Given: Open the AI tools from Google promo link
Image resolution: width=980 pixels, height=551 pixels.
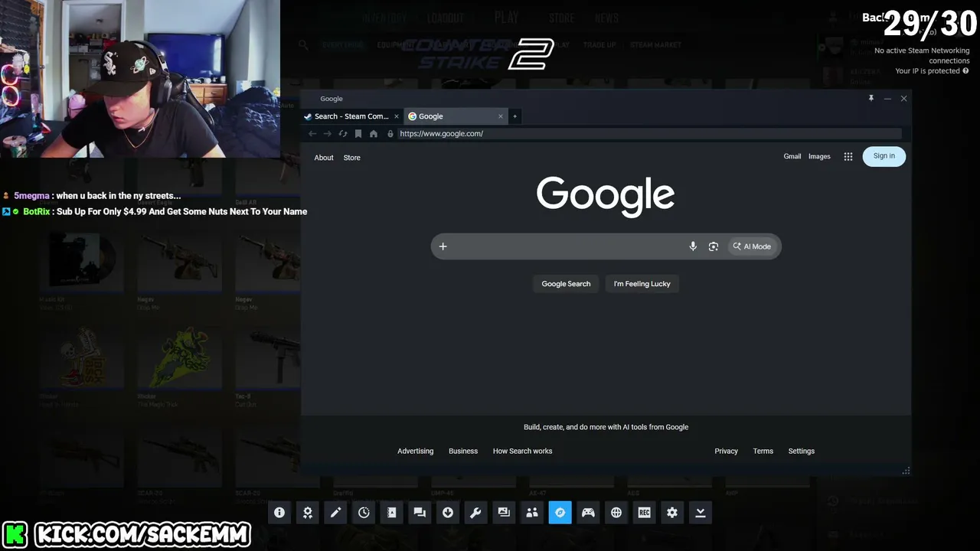Looking at the screenshot, I should pyautogui.click(x=606, y=427).
